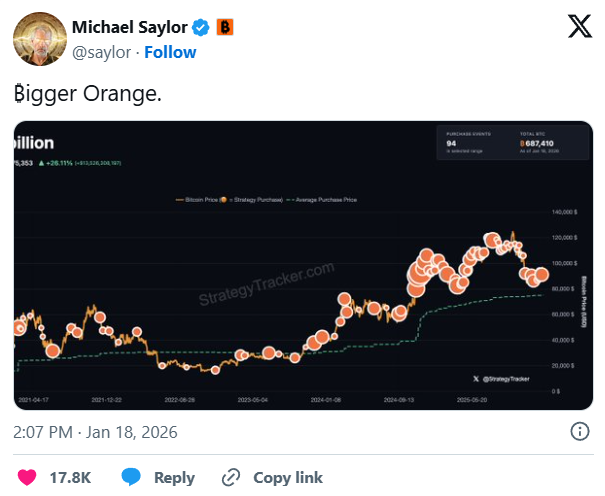Click the 17.8K likes count
The image size is (605, 496).
[x=70, y=477]
